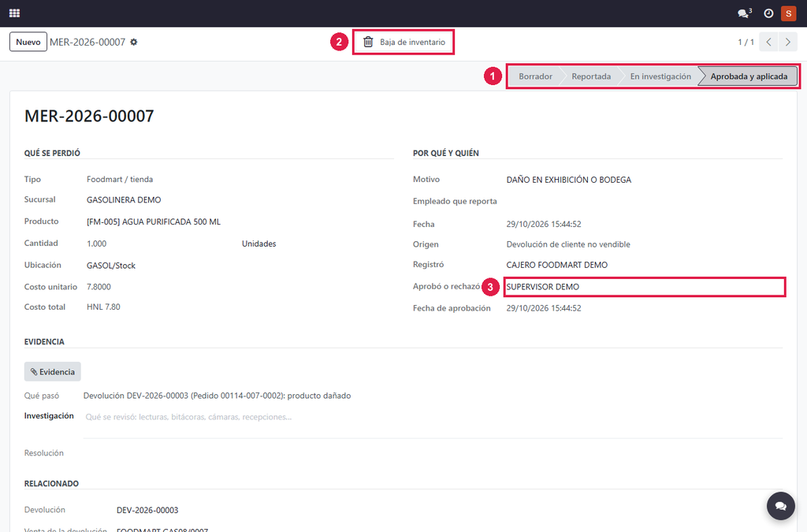
Task: Click the MER-2026-00007 breadcrumb title
Action: click(x=87, y=43)
